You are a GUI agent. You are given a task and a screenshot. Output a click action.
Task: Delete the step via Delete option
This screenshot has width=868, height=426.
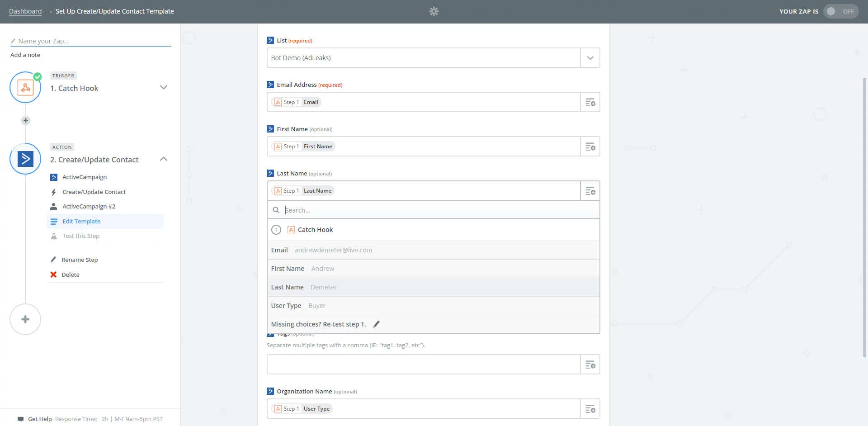[x=71, y=275]
